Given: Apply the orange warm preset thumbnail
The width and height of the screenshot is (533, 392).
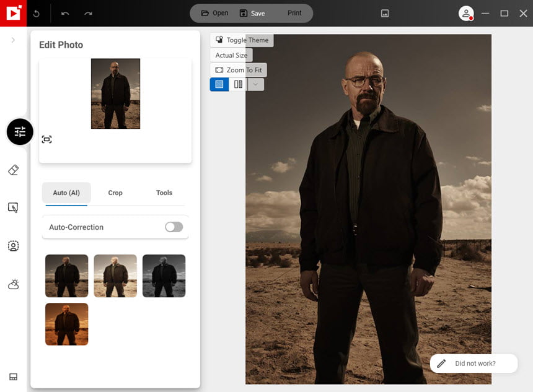Looking at the screenshot, I should coord(67,324).
